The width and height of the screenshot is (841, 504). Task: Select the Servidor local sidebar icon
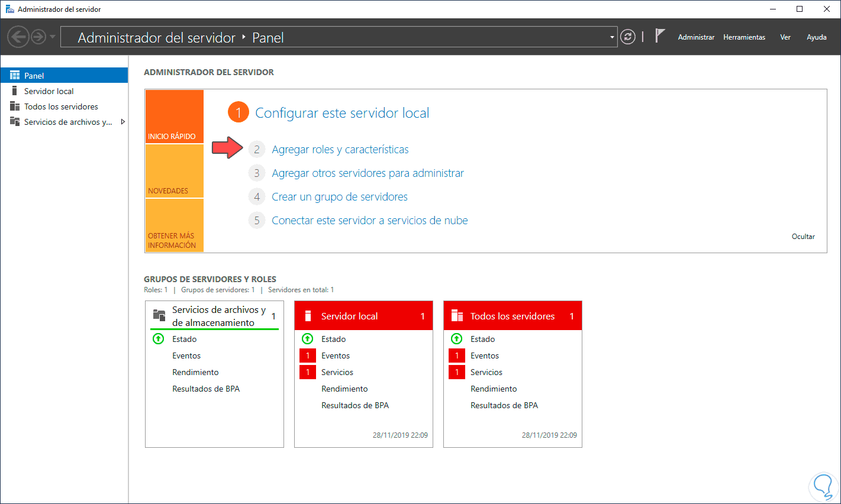tap(15, 91)
